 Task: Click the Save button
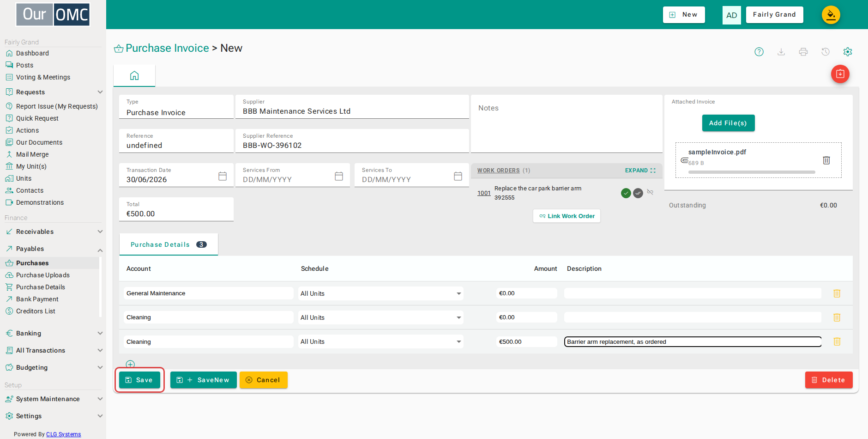(139, 380)
